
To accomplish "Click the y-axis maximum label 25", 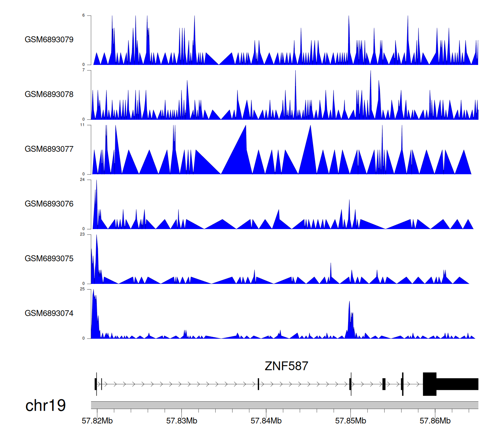I will click(82, 289).
